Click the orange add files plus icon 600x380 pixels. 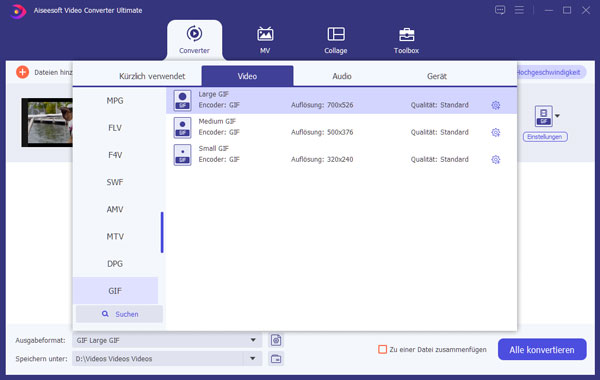23,72
